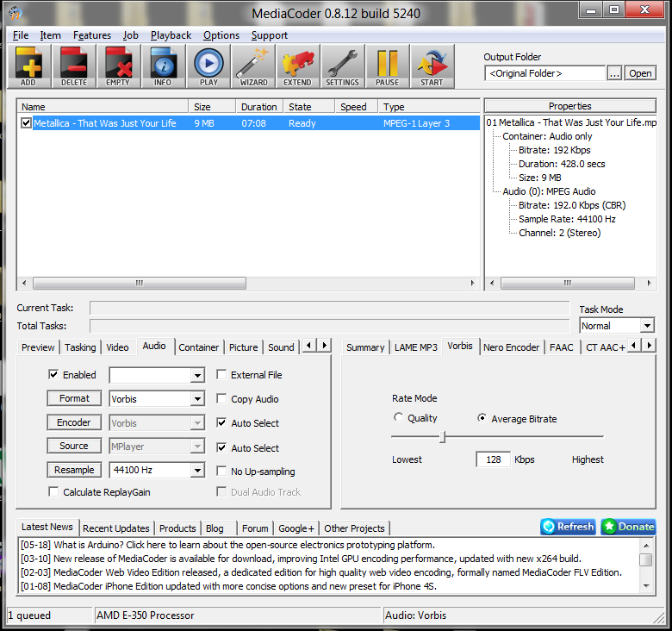Open the EXTEND puzzle icon
The height and width of the screenshot is (631, 672).
[298, 66]
